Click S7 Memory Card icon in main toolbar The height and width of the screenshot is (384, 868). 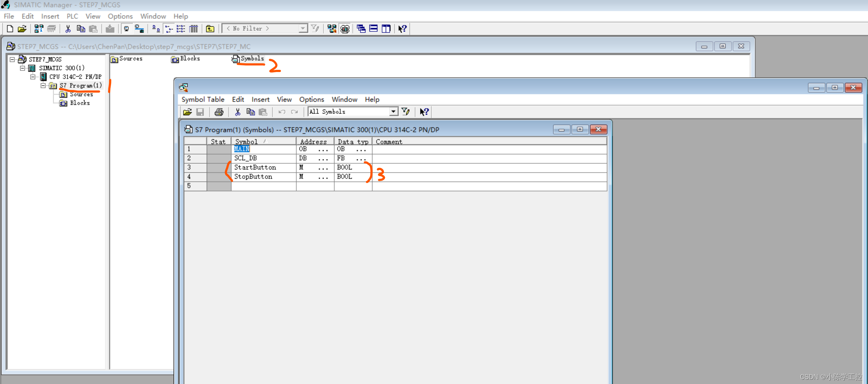51,29
